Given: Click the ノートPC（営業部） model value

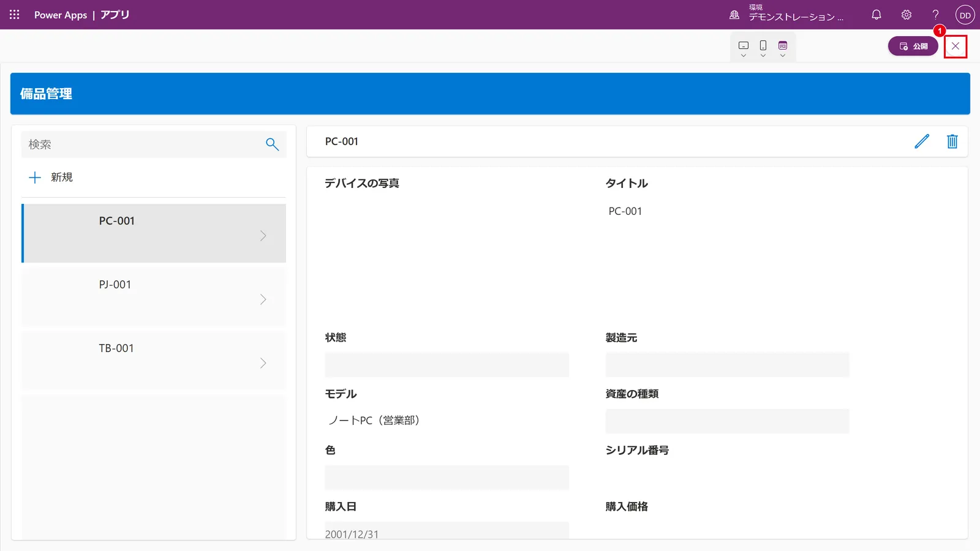Looking at the screenshot, I should click(374, 420).
